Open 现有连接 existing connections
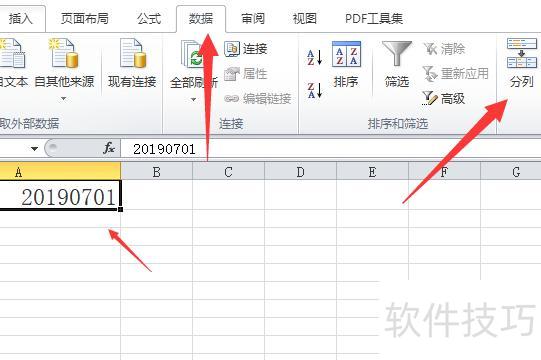The width and height of the screenshot is (541, 360). 132,63
